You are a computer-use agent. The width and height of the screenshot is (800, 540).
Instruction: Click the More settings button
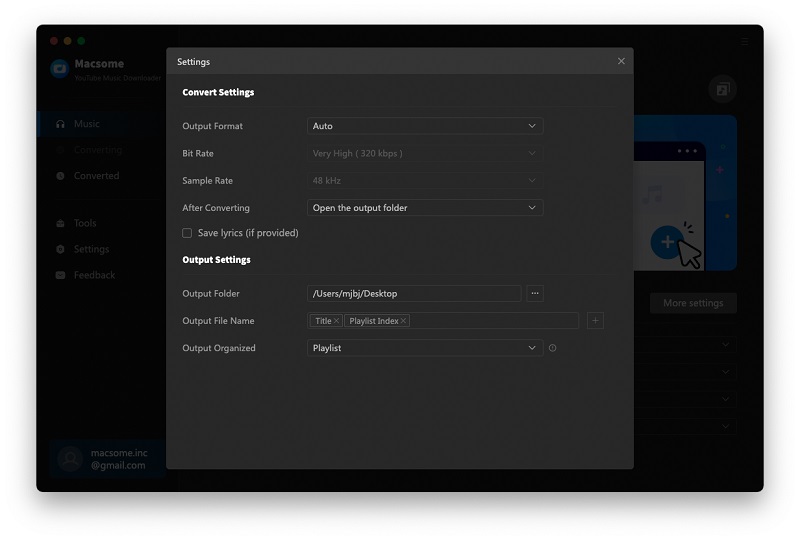tap(693, 303)
